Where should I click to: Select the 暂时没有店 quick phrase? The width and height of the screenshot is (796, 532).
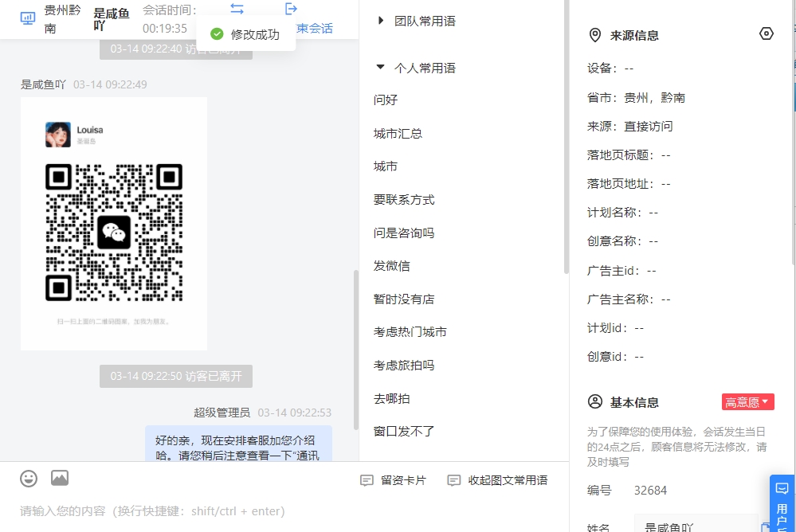404,299
